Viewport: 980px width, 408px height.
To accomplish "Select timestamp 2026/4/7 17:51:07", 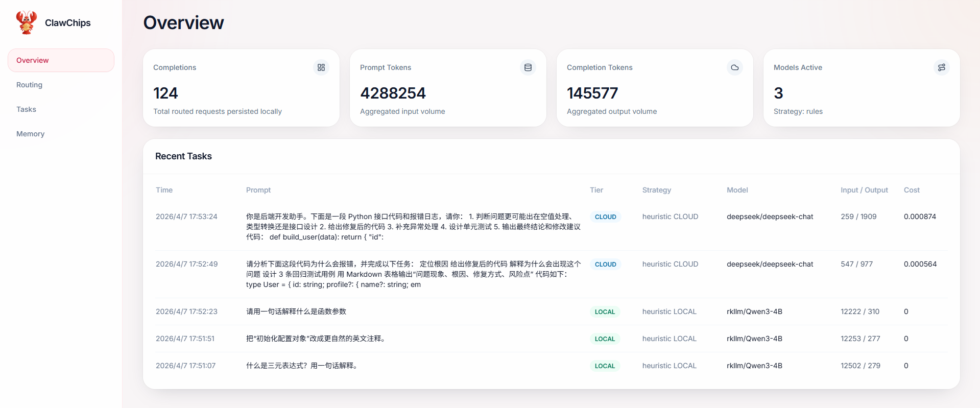I will click(185, 366).
